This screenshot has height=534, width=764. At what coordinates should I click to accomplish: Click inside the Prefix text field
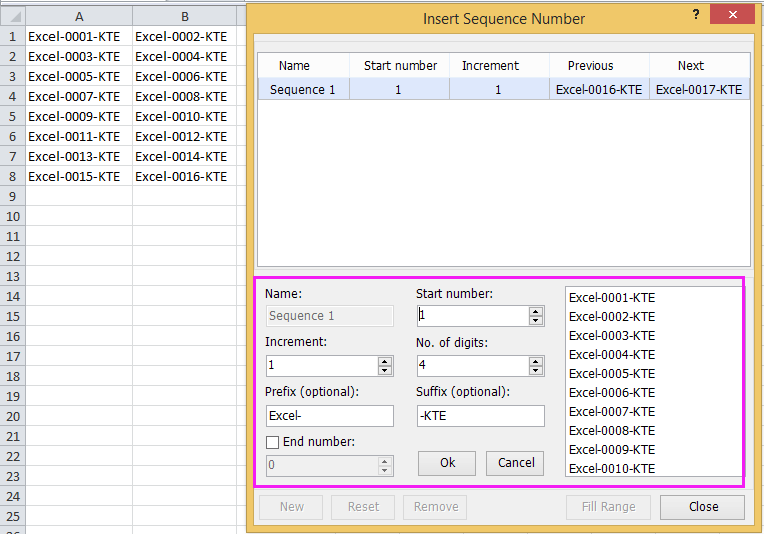330,416
